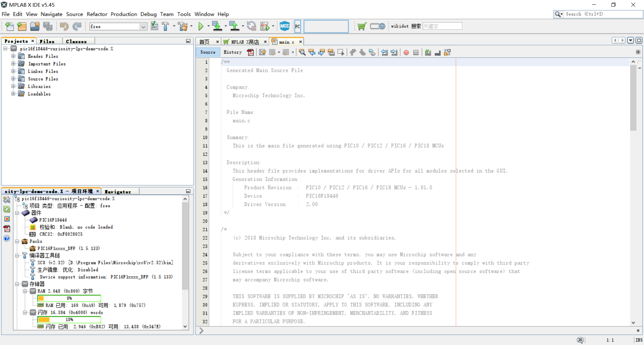This screenshot has width=644, height=345.
Task: Maximize the editor window area
Action: tap(639, 40)
